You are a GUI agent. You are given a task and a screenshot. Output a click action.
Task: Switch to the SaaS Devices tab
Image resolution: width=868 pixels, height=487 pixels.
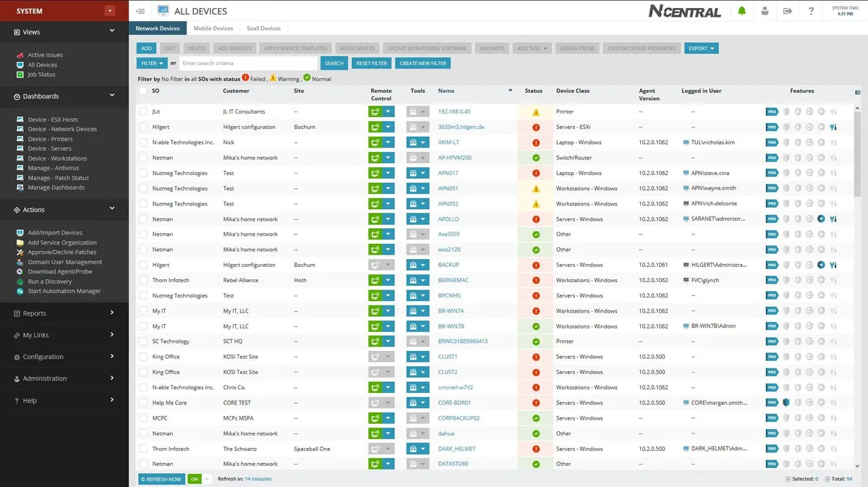pos(263,28)
